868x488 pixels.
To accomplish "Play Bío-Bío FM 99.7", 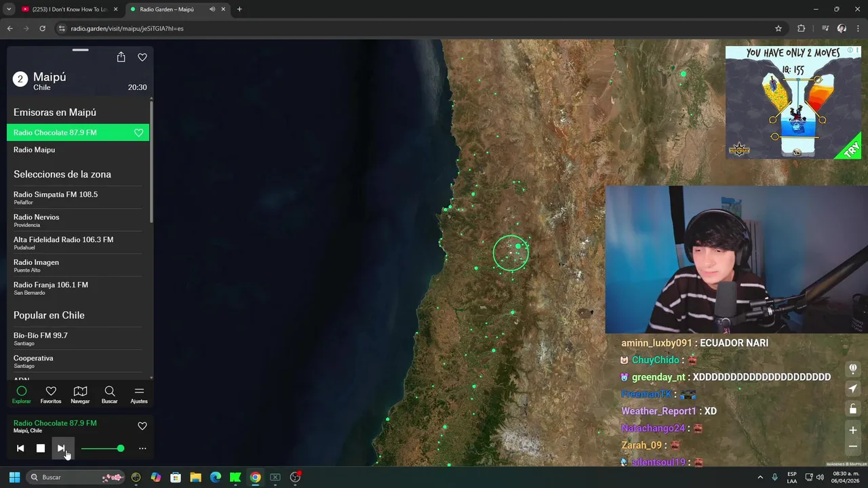I will pos(78,339).
